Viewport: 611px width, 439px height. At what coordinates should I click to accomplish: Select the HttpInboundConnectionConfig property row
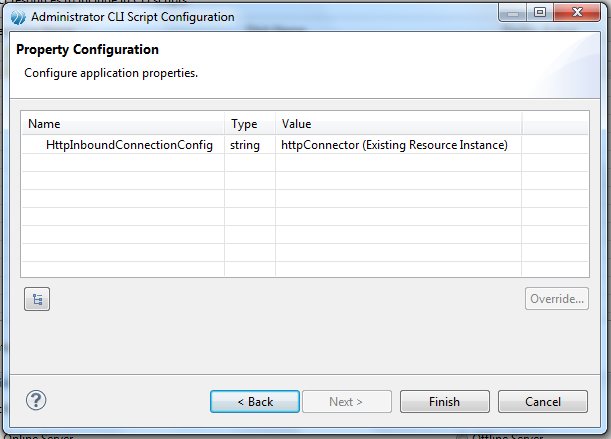pyautogui.click(x=129, y=145)
